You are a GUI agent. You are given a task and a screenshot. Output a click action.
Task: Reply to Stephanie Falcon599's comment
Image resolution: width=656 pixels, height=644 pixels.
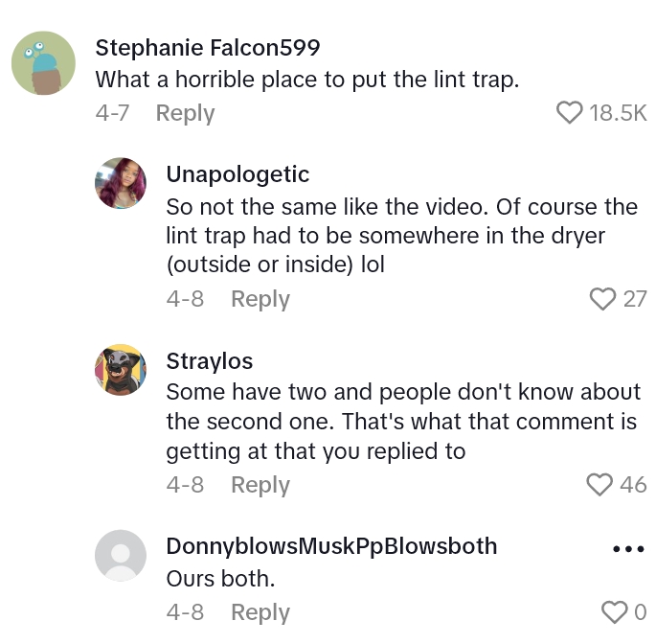click(x=185, y=113)
